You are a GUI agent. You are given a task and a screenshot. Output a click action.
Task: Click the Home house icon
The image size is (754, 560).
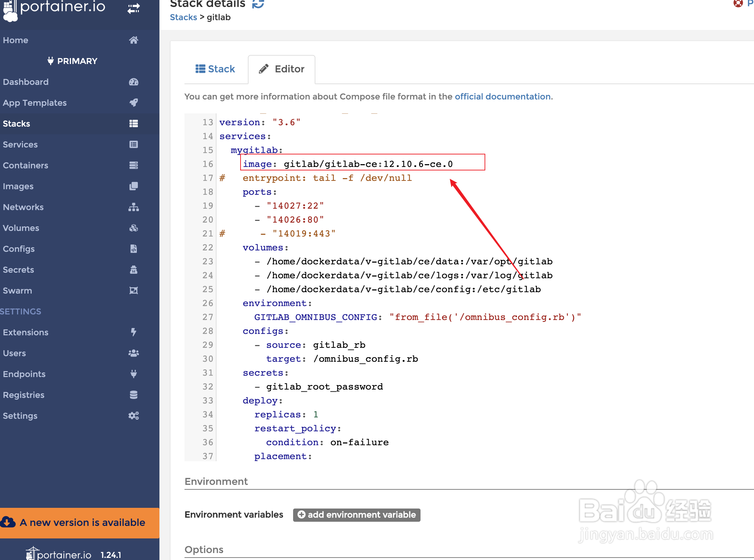point(134,40)
